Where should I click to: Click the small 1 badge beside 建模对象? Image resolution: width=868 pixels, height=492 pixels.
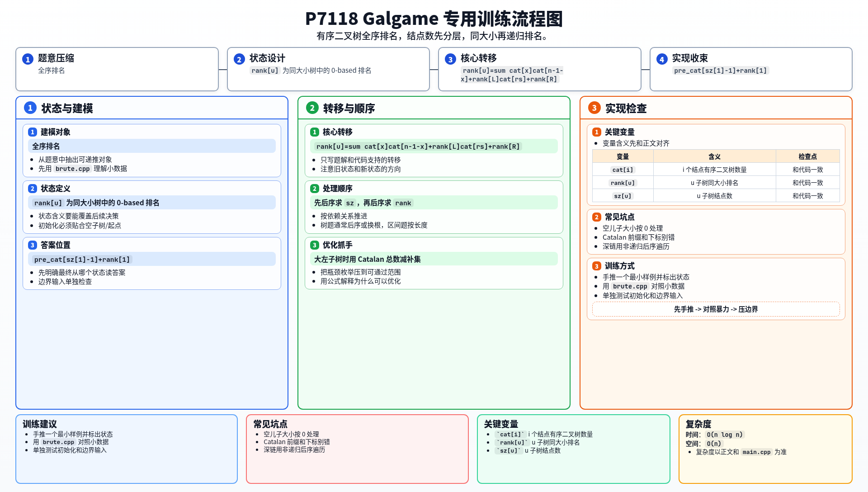[33, 132]
